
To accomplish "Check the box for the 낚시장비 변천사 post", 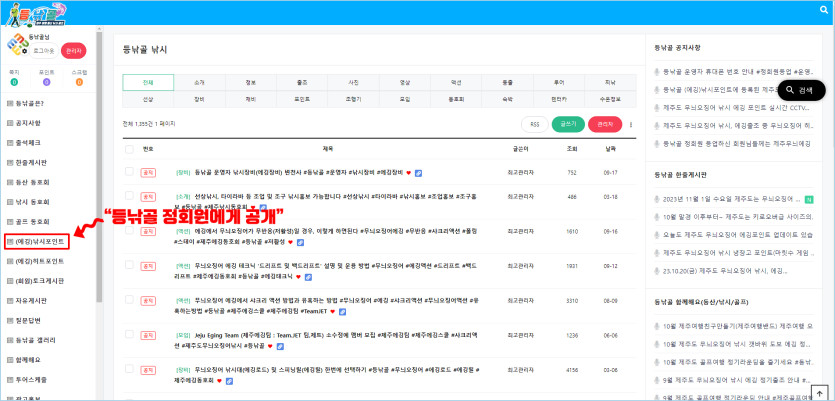I will 129,171.
